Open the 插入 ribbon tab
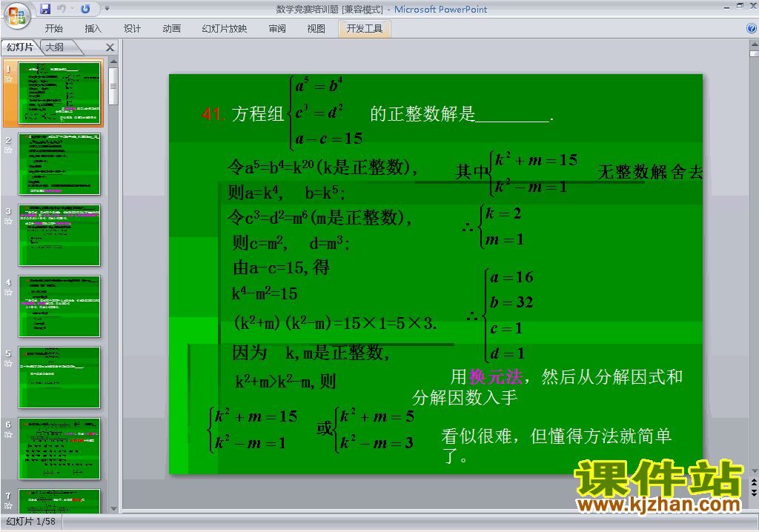Image resolution: width=759 pixels, height=532 pixels. pos(93,29)
